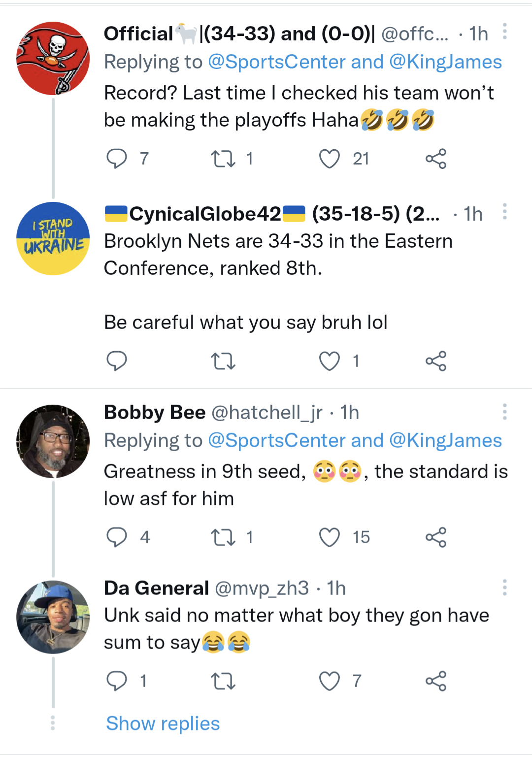The width and height of the screenshot is (532, 757).
Task: Open comments on Official's tweet with 7 replies
Action: (x=117, y=159)
